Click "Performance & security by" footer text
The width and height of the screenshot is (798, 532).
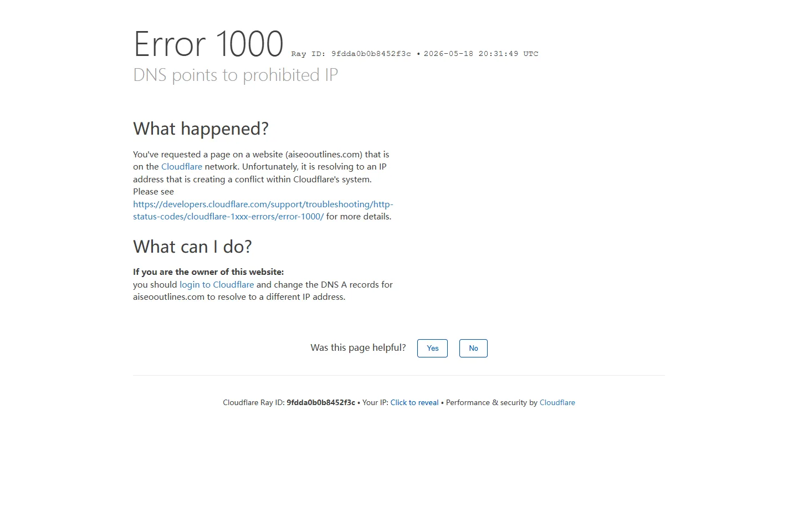coord(492,403)
